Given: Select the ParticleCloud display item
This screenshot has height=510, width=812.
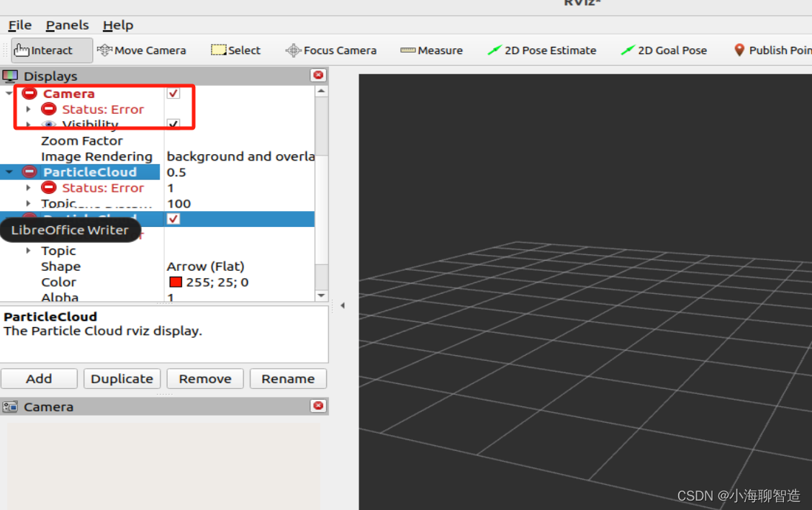Looking at the screenshot, I should tap(89, 172).
